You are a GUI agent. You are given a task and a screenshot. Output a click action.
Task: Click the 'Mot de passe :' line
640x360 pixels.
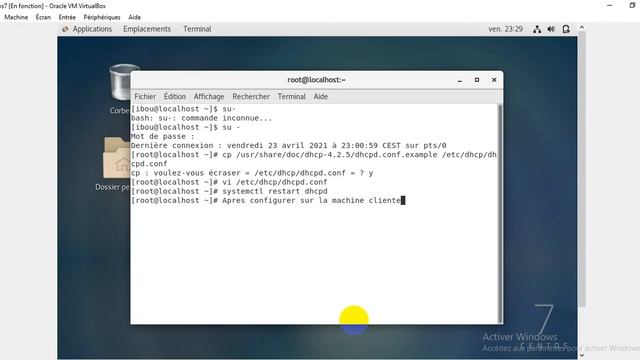coord(162,136)
